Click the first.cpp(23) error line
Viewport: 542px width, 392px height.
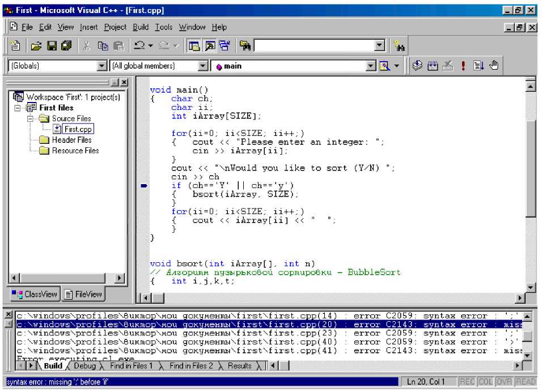[x=269, y=333]
